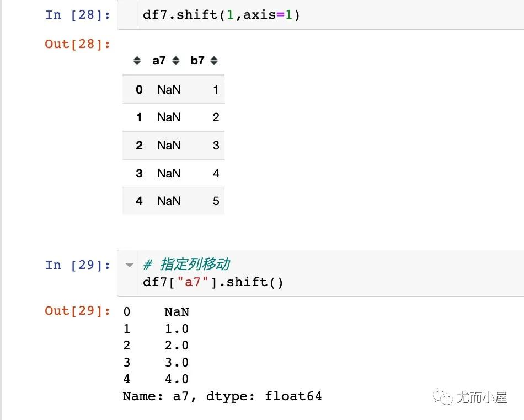
Task: Click b7 value 4 in row 3
Action: 216,173
